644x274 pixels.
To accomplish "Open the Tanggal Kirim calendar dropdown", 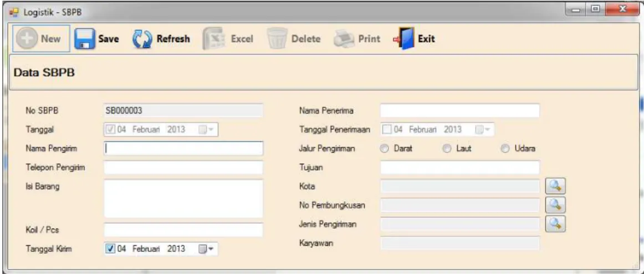I will click(x=206, y=249).
